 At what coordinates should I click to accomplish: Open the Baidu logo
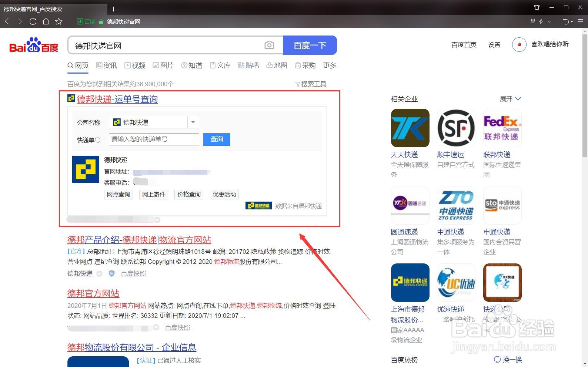coord(34,45)
